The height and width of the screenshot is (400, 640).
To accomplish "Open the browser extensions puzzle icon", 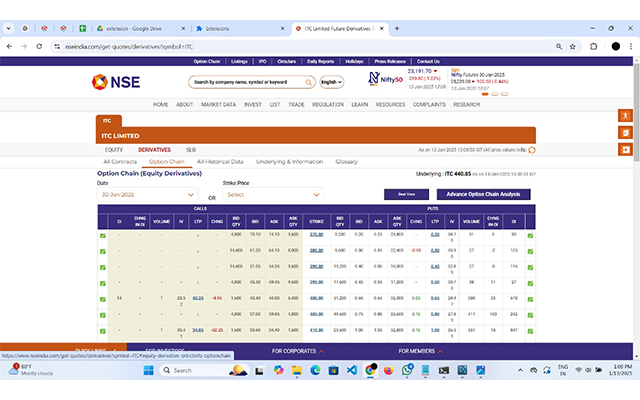I will [x=593, y=47].
